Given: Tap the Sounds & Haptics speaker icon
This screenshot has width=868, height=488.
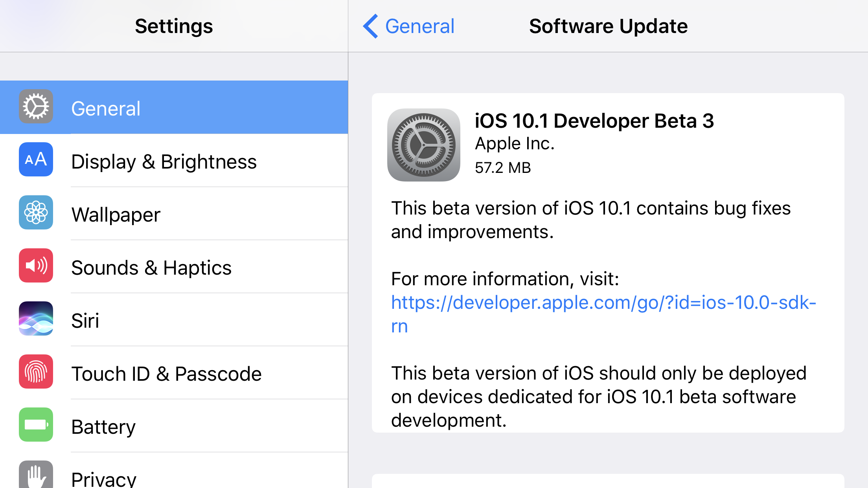Looking at the screenshot, I should [35, 266].
